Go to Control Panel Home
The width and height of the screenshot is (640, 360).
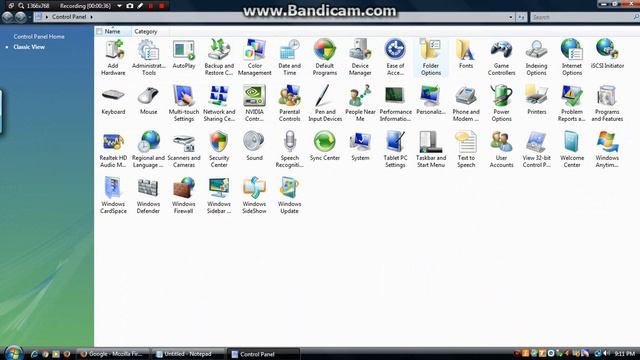click(x=39, y=36)
